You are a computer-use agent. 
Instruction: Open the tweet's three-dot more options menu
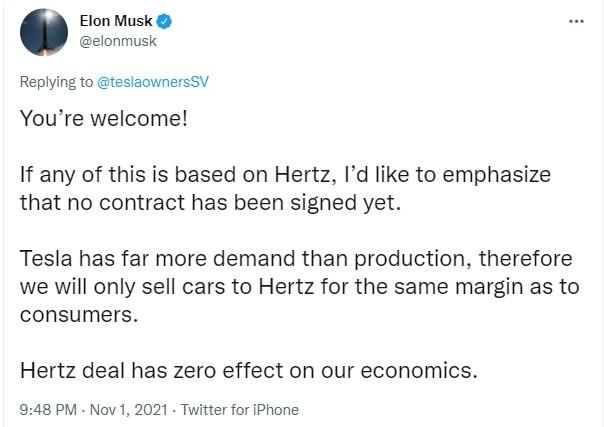coord(576,22)
